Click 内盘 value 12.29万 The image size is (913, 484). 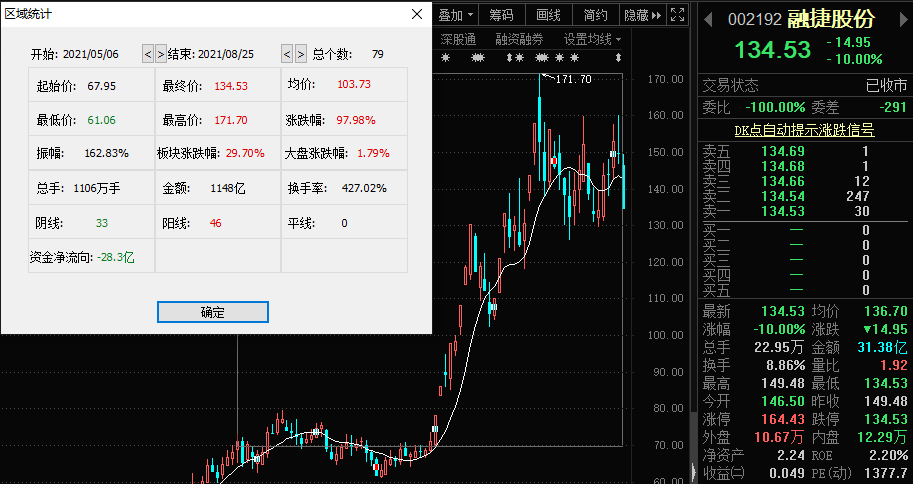tap(883, 437)
